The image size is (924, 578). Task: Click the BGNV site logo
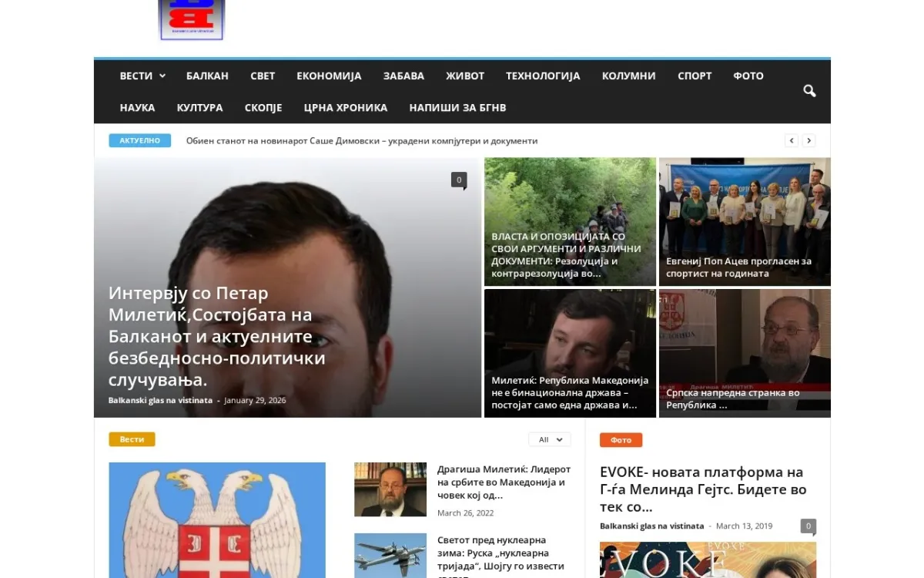click(192, 20)
